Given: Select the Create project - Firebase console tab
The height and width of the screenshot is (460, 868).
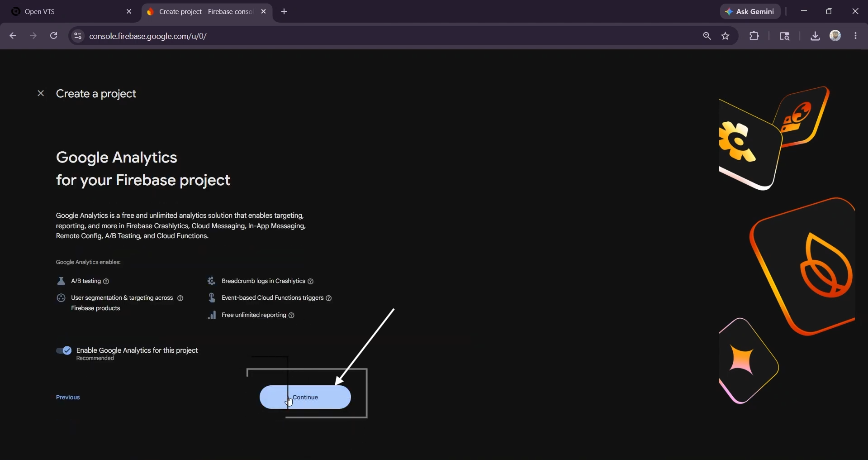Looking at the screenshot, I should (207, 12).
